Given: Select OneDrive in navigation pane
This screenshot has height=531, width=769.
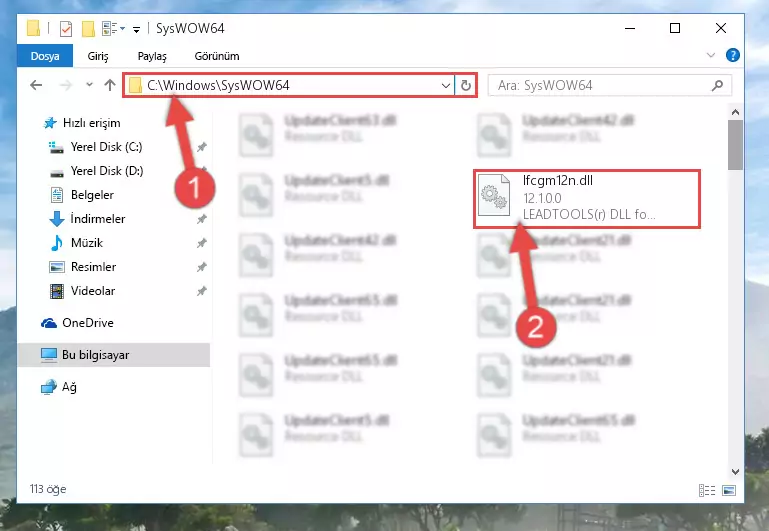Looking at the screenshot, I should (87, 323).
